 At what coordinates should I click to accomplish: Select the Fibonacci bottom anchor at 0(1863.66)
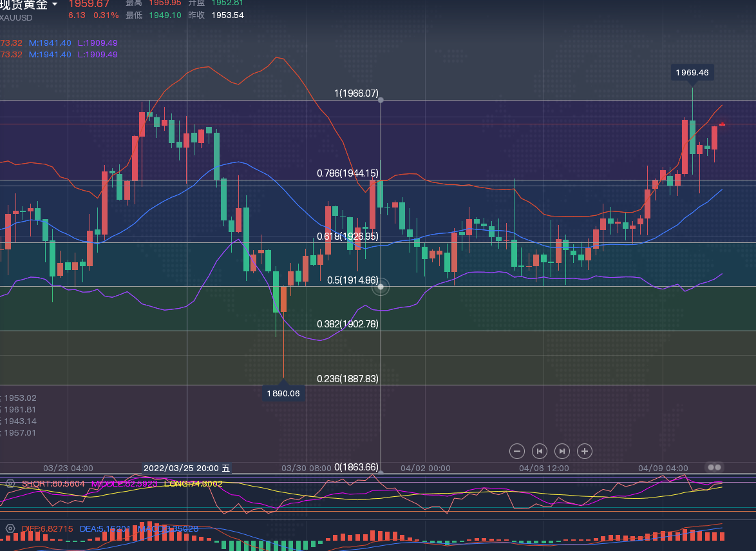pos(381,472)
